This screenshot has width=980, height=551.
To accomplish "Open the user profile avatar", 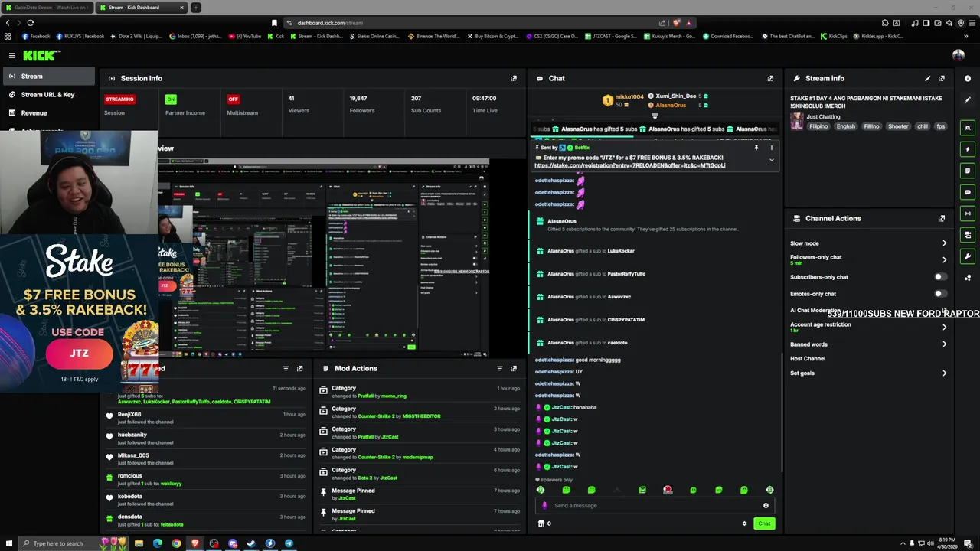I will coord(958,55).
